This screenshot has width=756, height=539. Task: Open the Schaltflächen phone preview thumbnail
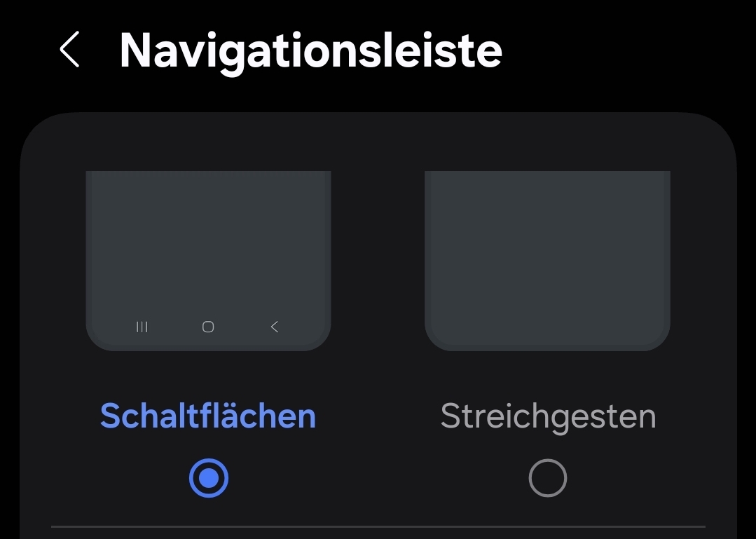pos(208,261)
